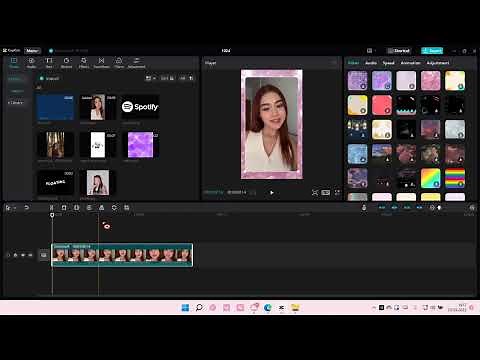480x360 pixels.
Task: Open the Text tab in top toolbar
Action: pyautogui.click(x=49, y=62)
